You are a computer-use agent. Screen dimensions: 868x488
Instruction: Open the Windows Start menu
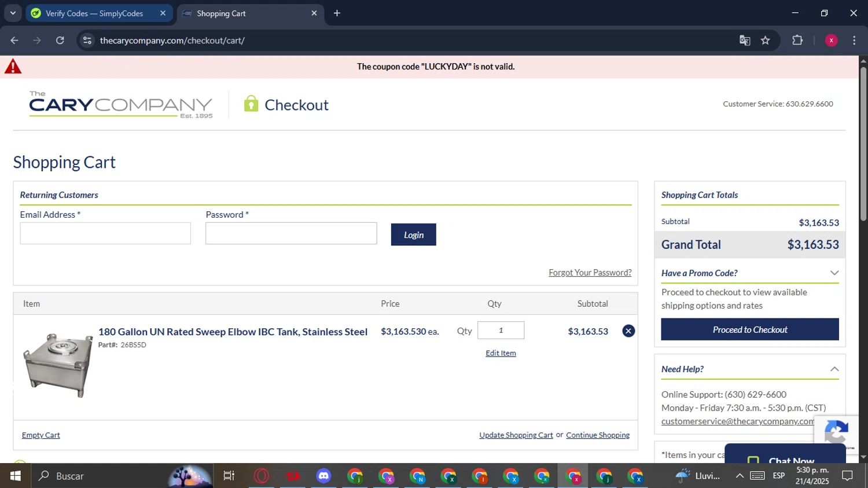[x=16, y=476]
